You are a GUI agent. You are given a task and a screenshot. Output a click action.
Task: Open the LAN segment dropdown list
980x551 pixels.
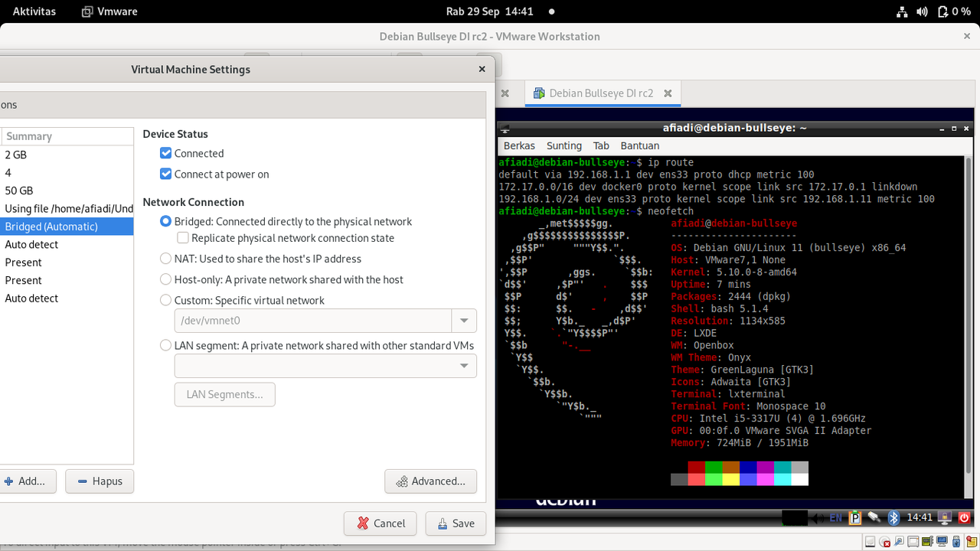pos(325,366)
